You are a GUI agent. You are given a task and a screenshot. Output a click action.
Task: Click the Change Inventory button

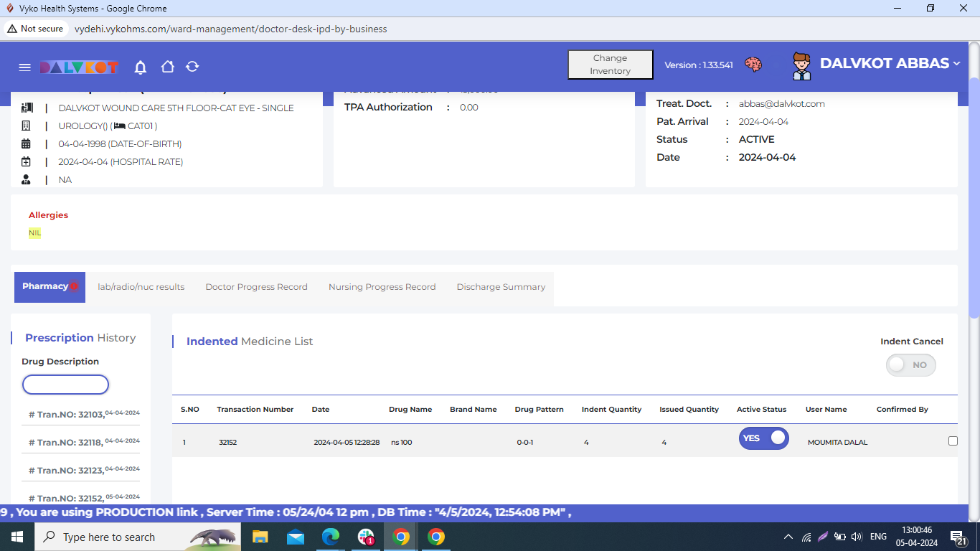click(x=610, y=65)
